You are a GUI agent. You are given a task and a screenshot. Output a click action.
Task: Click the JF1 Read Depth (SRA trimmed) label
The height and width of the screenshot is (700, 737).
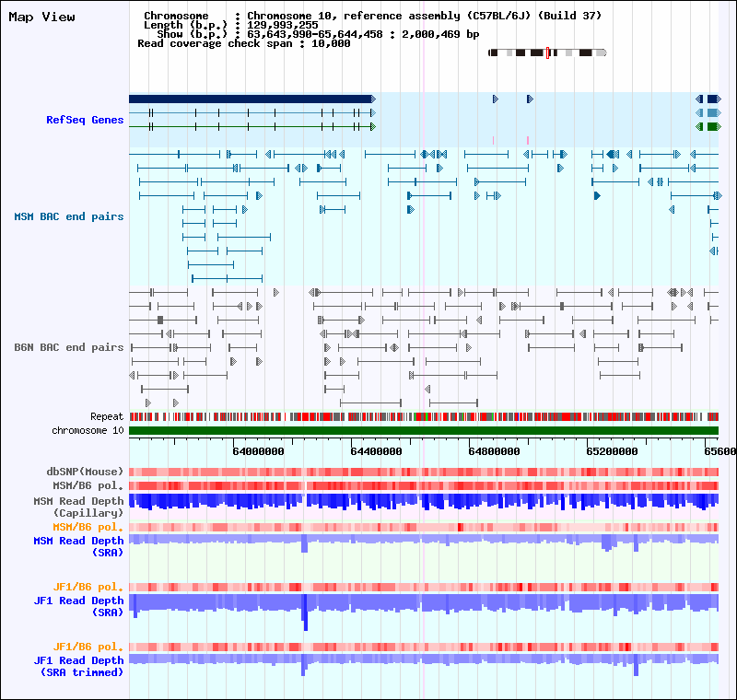click(78, 666)
